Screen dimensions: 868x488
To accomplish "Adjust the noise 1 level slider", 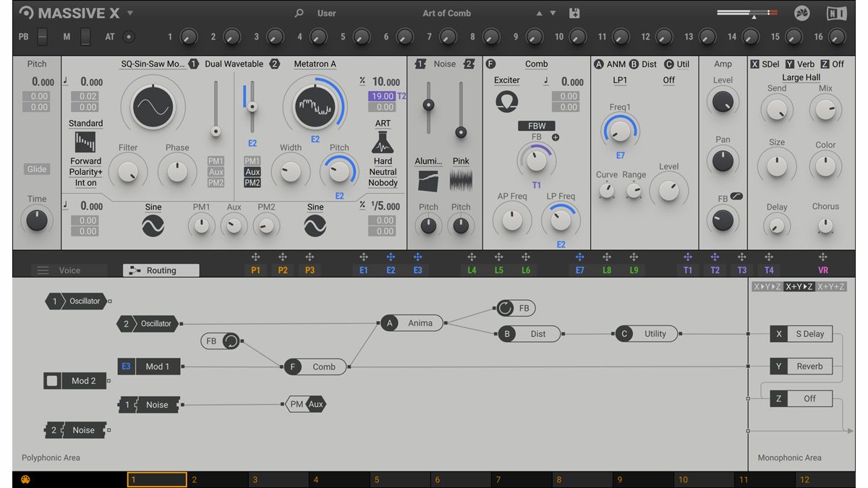I will coord(429,105).
